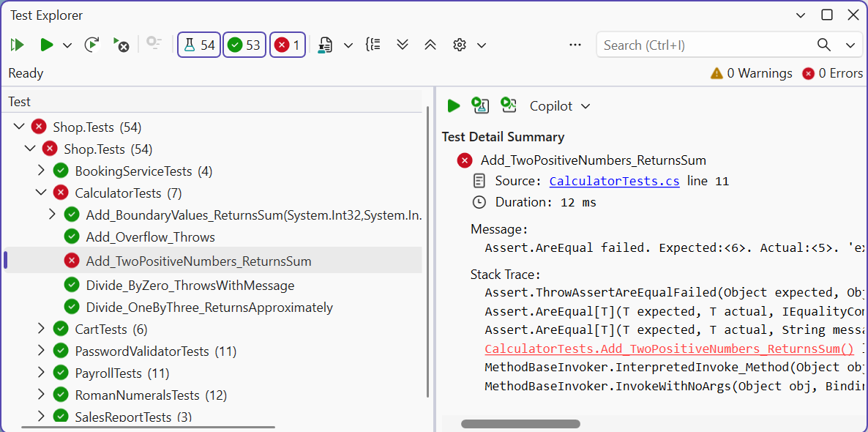
Task: Toggle the passed tests filter showing 53
Action: 244,45
